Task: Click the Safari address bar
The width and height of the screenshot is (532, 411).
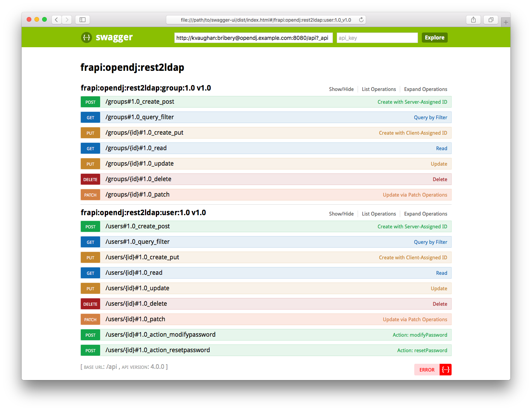Action: pos(266,20)
